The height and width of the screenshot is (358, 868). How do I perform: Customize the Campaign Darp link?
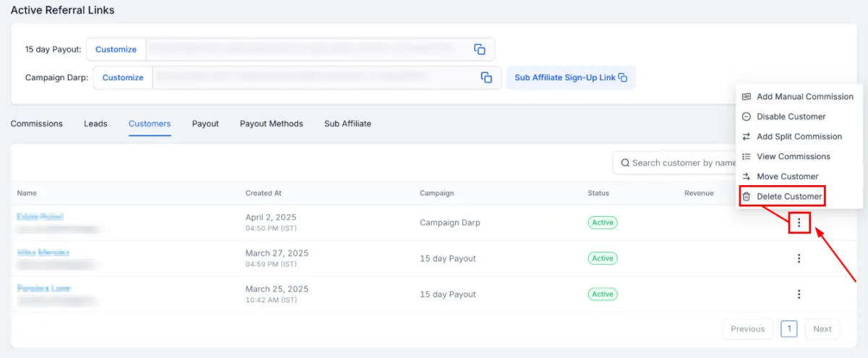(123, 77)
